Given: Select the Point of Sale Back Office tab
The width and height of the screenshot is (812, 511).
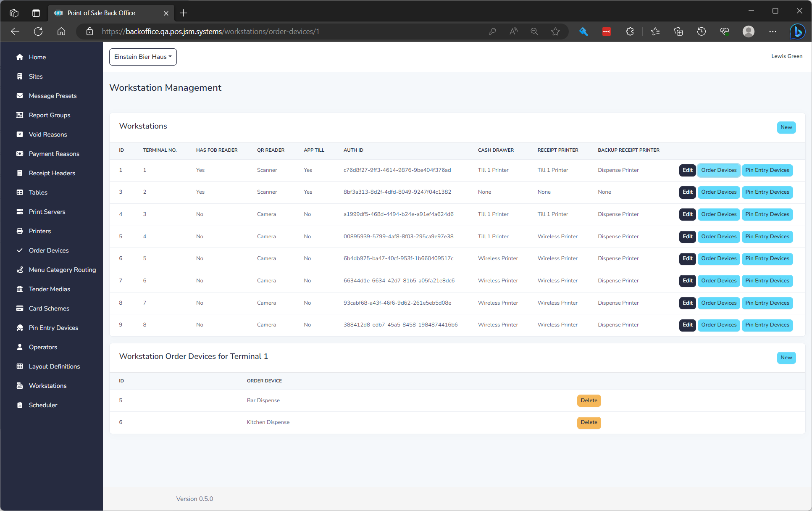Looking at the screenshot, I should pyautogui.click(x=110, y=13).
